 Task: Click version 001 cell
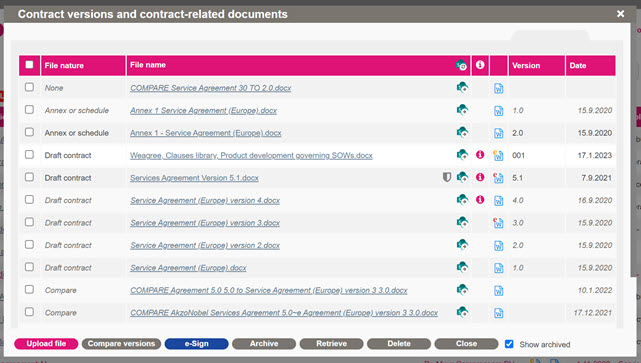tap(518, 155)
